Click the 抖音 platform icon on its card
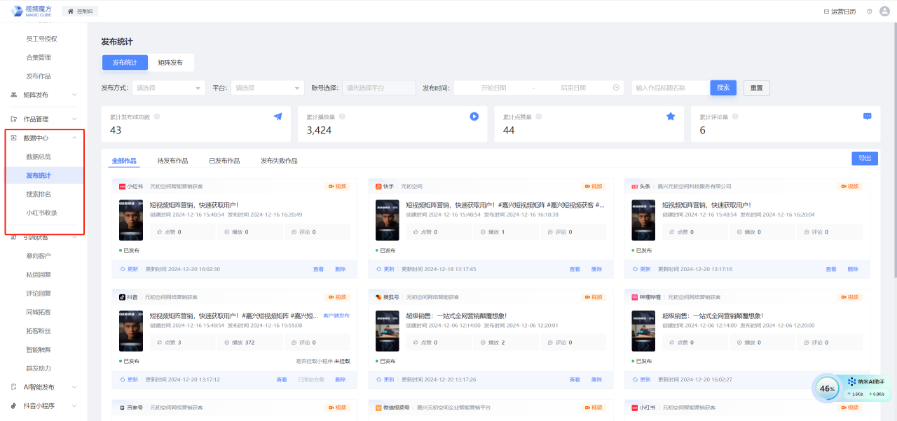The image size is (897, 421). tap(122, 297)
